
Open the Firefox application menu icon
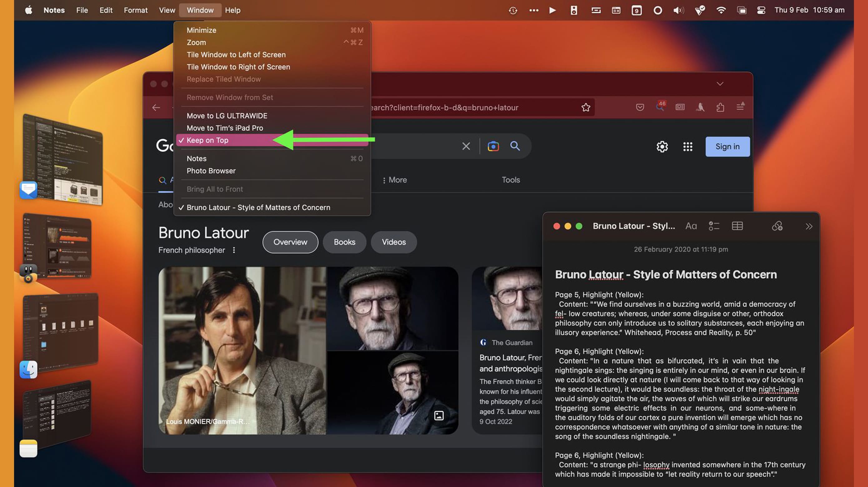point(740,107)
